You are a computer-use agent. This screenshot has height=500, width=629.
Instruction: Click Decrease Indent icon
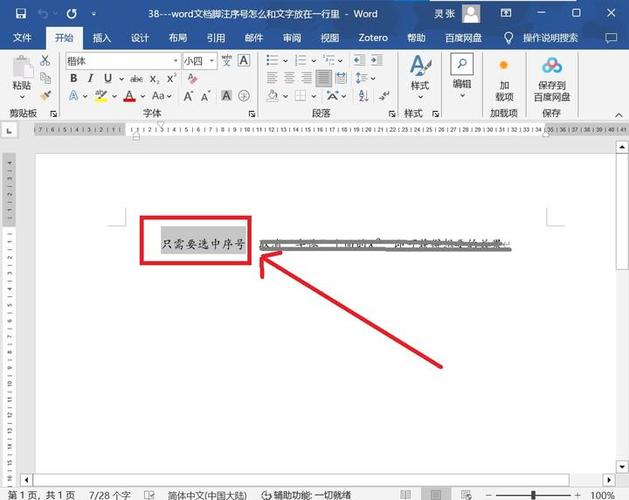(359, 61)
